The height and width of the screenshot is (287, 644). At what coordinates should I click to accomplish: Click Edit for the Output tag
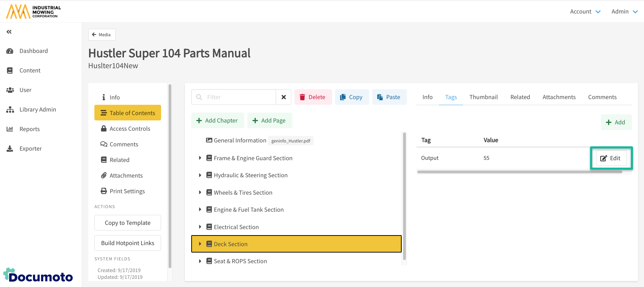[611, 158]
